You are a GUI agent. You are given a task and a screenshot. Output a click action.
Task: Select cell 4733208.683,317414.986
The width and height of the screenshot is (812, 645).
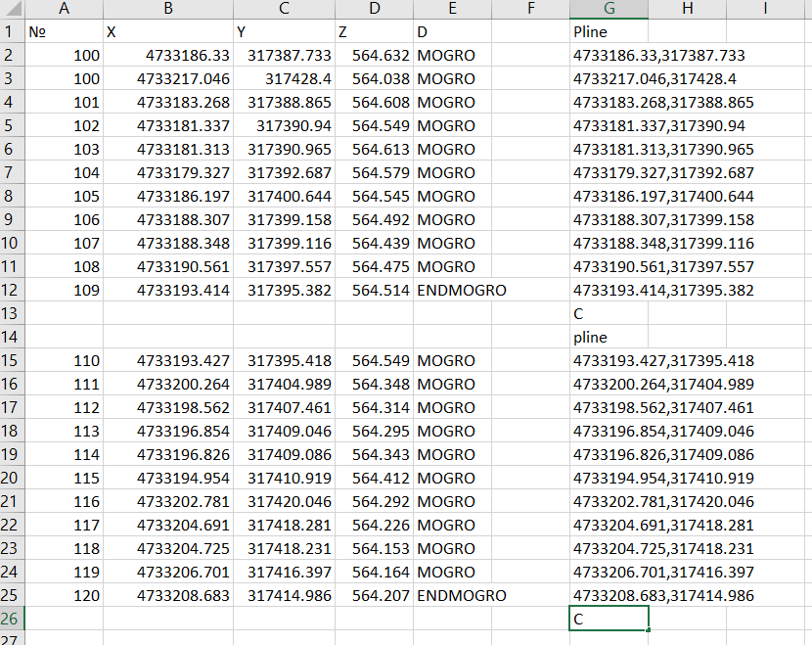[663, 595]
